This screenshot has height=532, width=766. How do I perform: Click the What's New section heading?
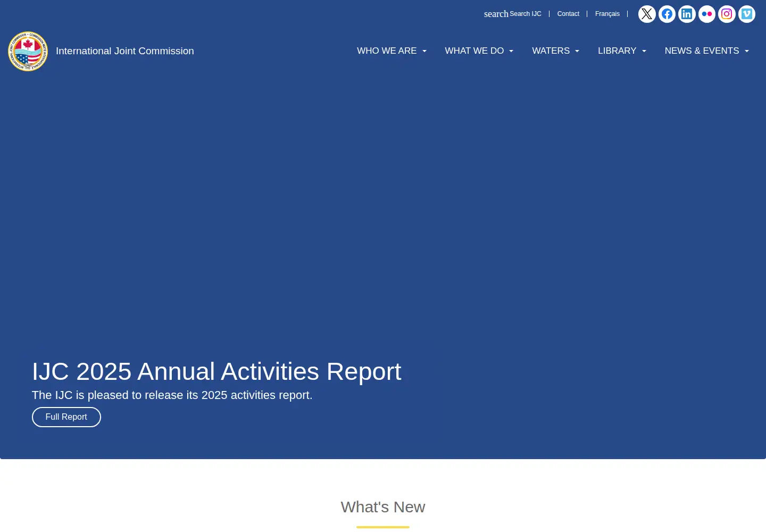pyautogui.click(x=383, y=507)
